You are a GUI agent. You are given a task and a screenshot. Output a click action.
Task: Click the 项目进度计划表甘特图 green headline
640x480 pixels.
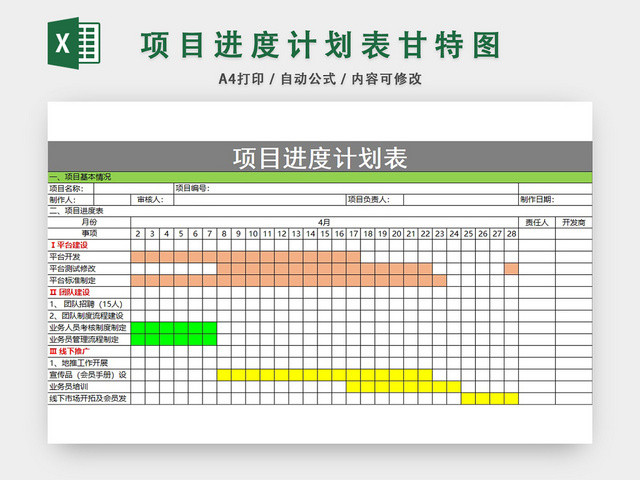pos(320,45)
